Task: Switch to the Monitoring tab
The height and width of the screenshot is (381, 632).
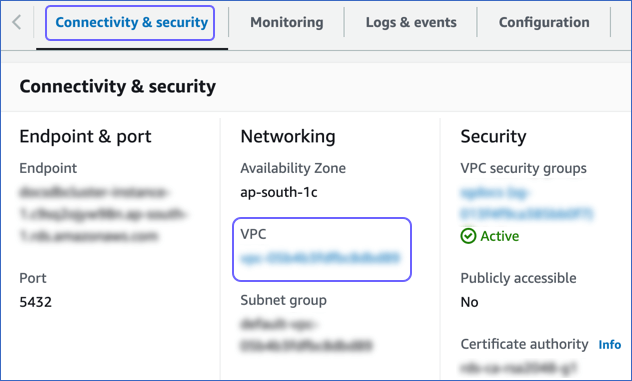Action: (x=287, y=22)
